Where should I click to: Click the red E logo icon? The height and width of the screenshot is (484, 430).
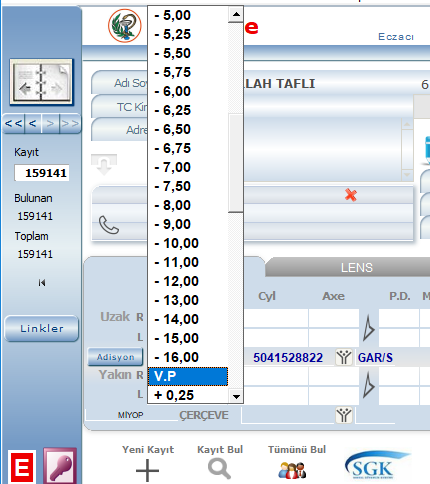[x=22, y=467]
